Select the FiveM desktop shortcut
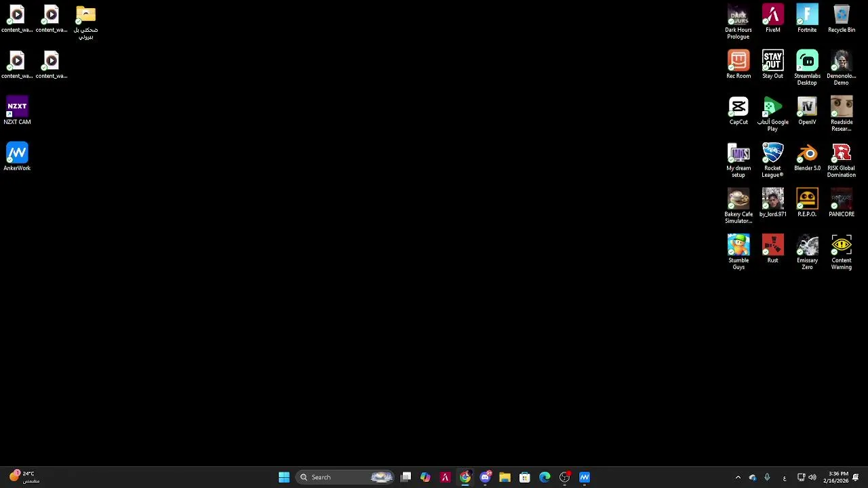868x488 pixels. coord(772,19)
